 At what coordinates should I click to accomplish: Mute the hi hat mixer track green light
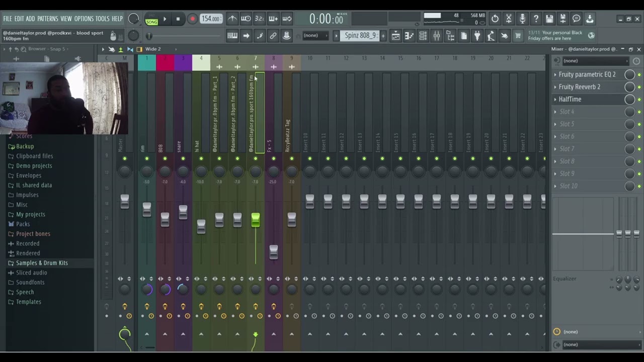pos(201,159)
